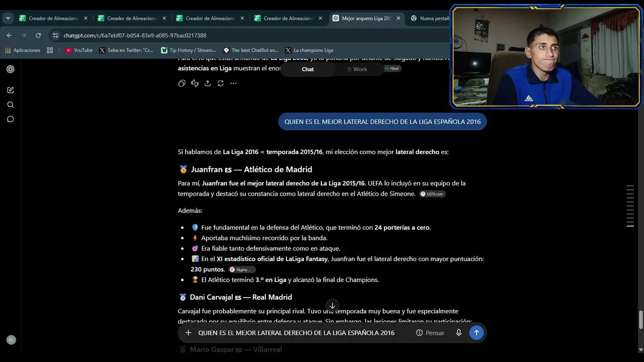Open the YouTube bookmark
This screenshot has height=362, width=644.
(79, 50)
